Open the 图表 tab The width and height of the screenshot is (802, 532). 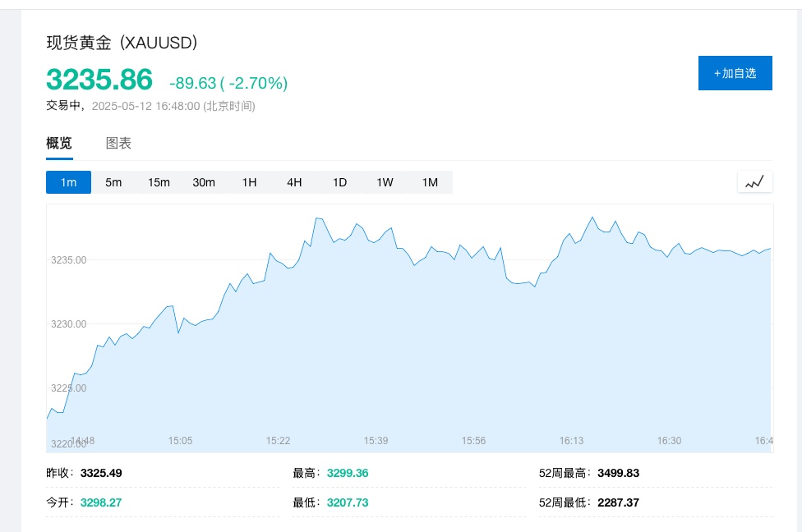[118, 144]
